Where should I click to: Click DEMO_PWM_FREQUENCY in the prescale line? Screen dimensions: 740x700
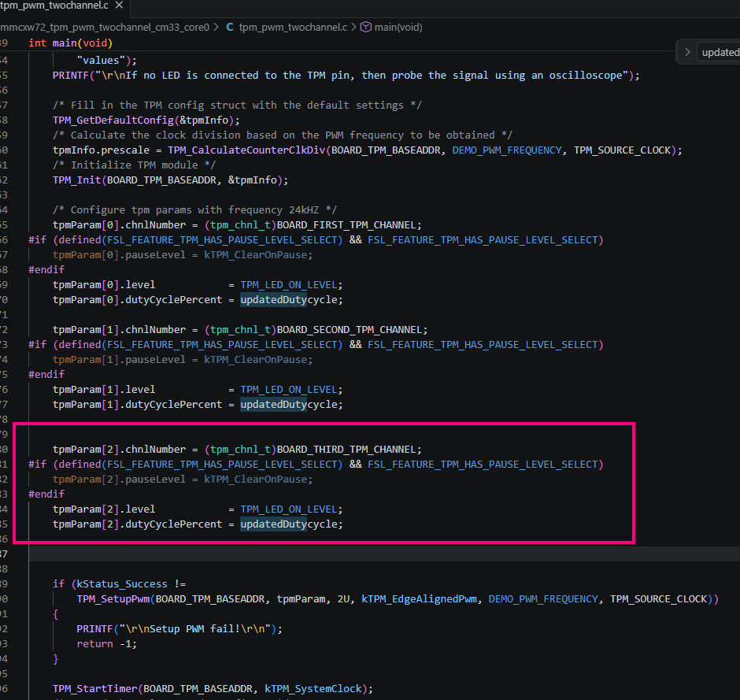(507, 150)
